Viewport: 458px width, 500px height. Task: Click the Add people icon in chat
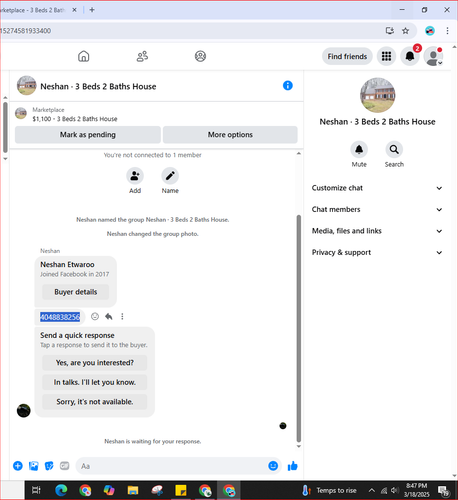[x=135, y=176]
